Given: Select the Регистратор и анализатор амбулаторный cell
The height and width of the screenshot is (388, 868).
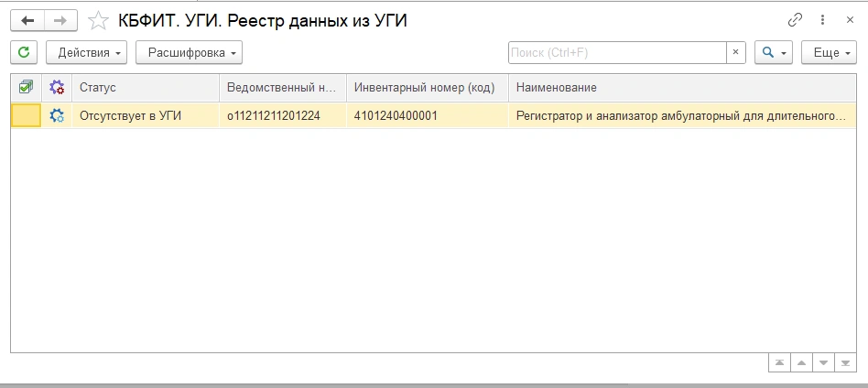Looking at the screenshot, I should pos(682,115).
